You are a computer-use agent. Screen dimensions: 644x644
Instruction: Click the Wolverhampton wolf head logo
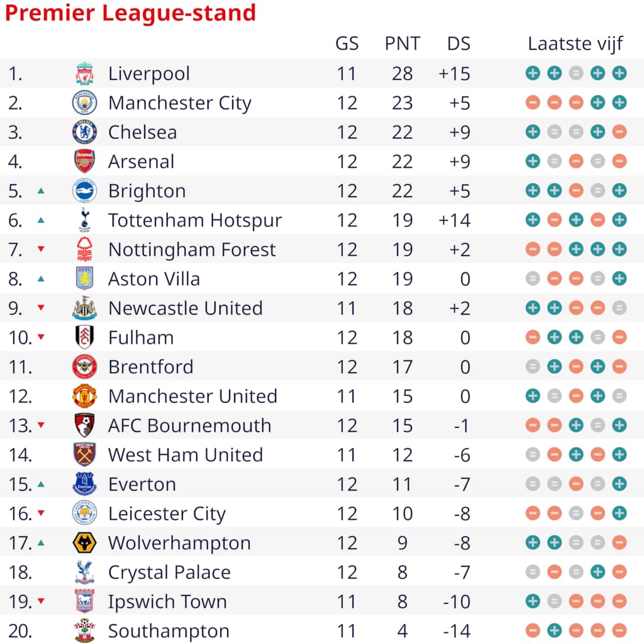(x=85, y=543)
